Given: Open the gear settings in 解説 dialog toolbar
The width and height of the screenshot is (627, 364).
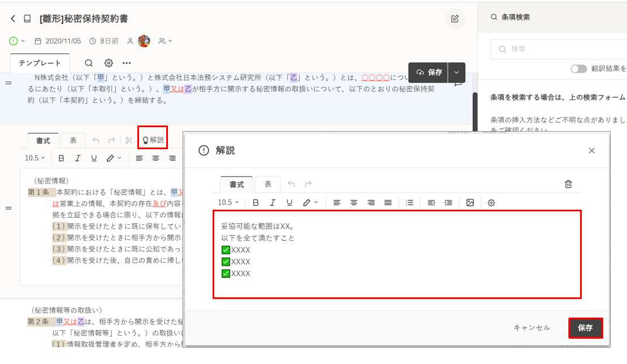Looking at the screenshot, I should coord(491,202).
